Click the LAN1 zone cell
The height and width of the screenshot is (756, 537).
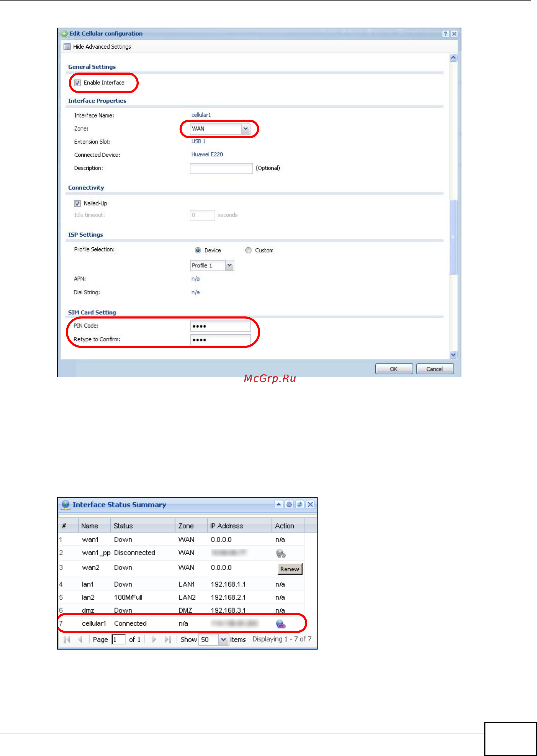pos(187,585)
